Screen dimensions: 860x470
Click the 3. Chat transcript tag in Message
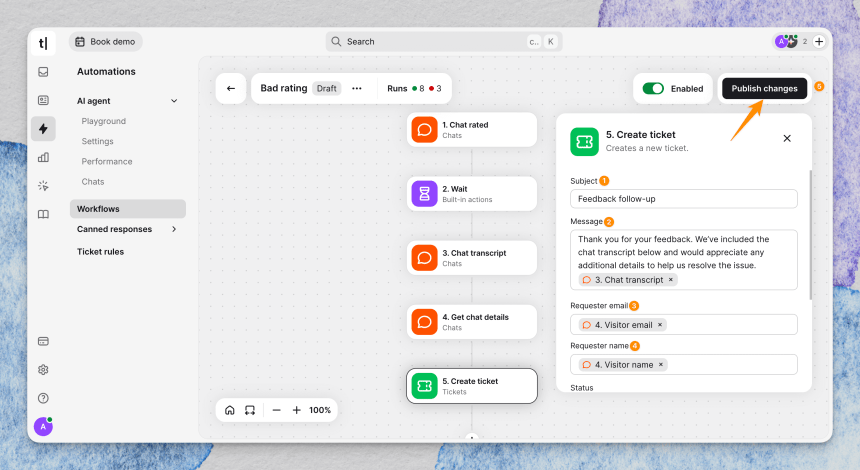coord(628,280)
